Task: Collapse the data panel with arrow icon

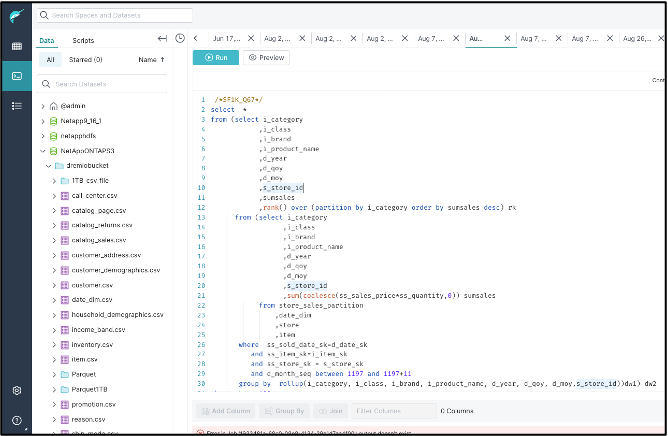Action: [162, 39]
